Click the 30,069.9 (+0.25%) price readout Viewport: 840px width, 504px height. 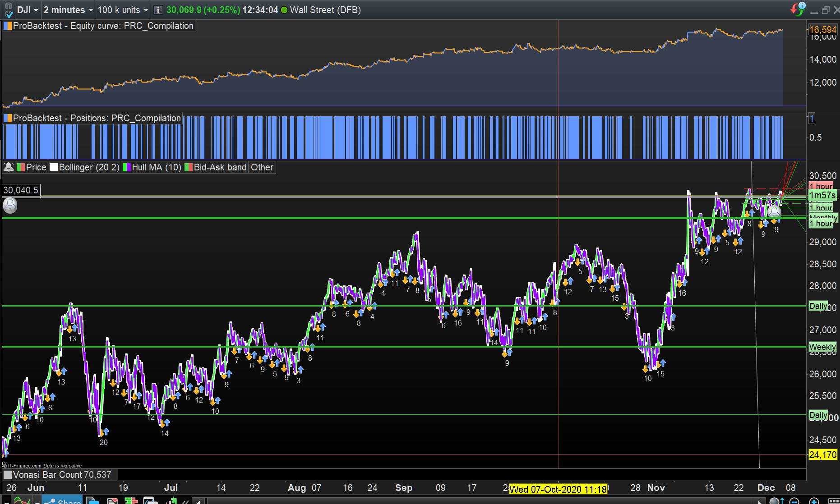tap(203, 10)
